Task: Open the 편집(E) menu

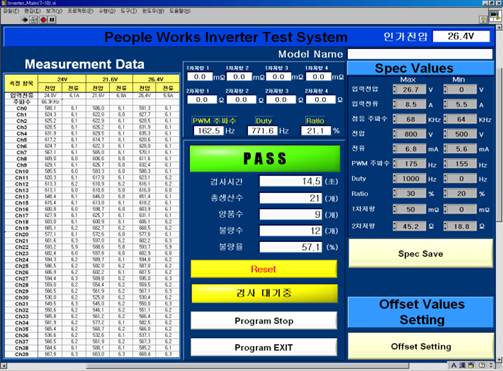Action: click(x=32, y=11)
